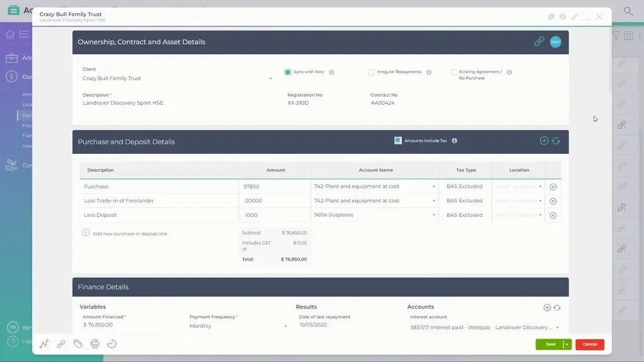This screenshot has width=644, height=362.
Task: Remove the Less Deposit row
Action: click(553, 215)
